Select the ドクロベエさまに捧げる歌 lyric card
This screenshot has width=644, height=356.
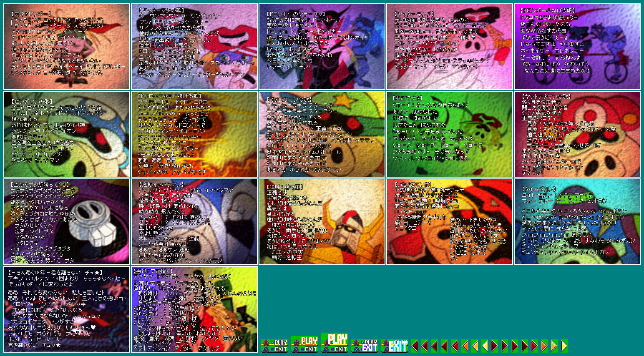pos(194,134)
